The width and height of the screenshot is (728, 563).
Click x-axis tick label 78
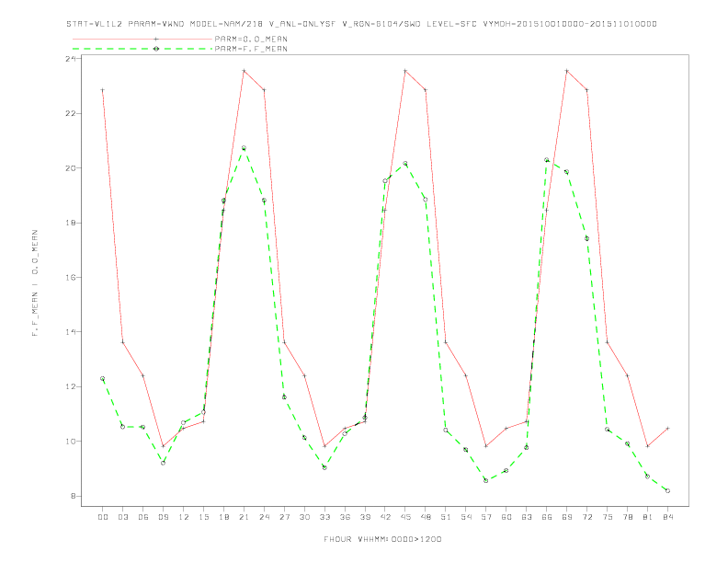(627, 517)
